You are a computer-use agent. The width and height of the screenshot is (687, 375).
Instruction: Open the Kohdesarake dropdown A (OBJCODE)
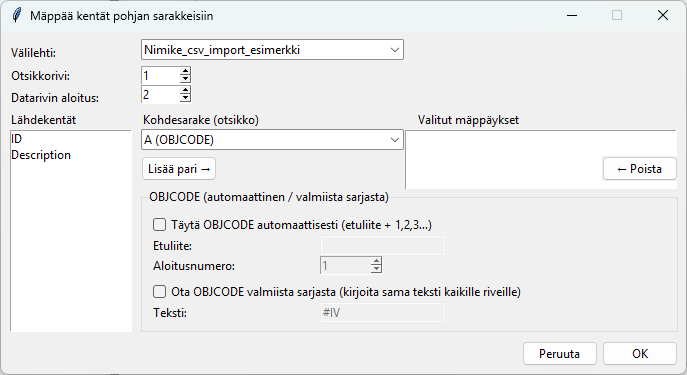coord(272,140)
